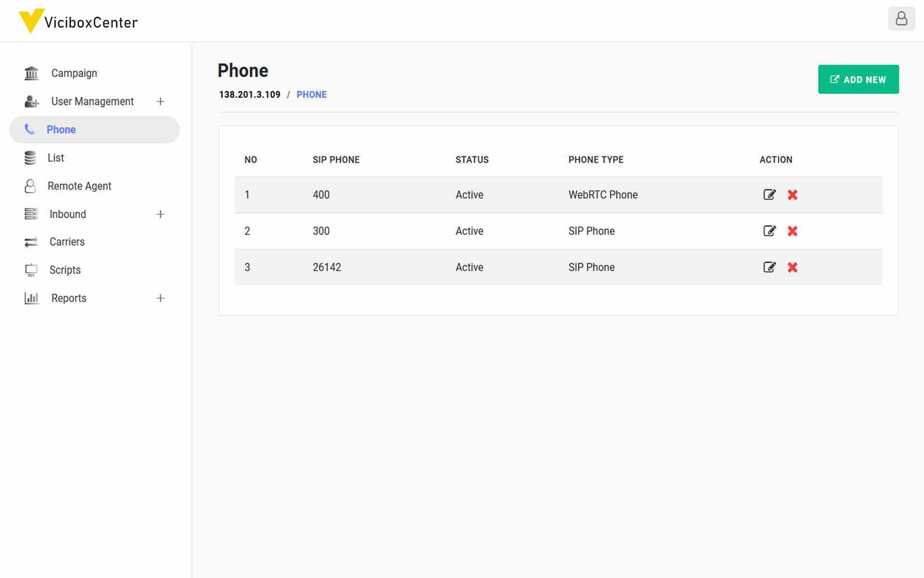This screenshot has width=924, height=578.
Task: Navigate to List in sidebar
Action: (x=55, y=158)
